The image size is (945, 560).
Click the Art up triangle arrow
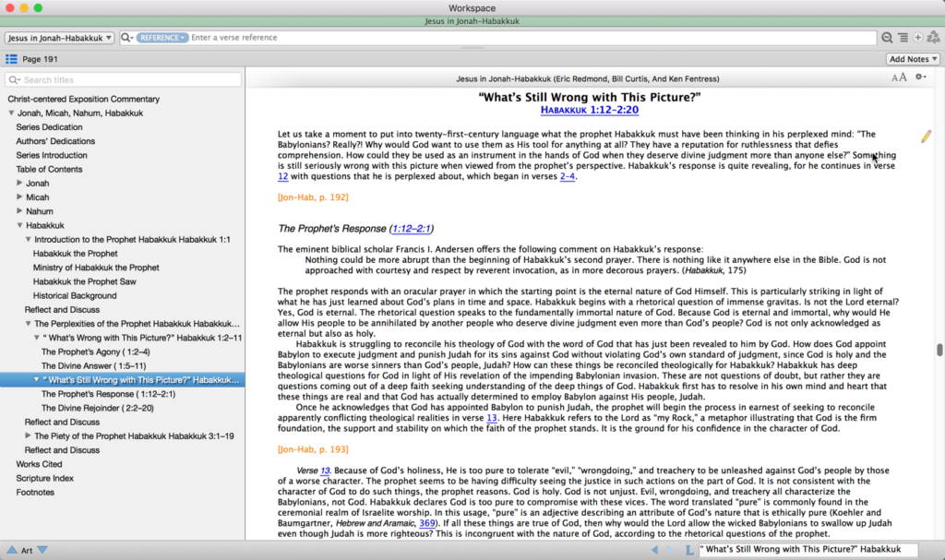12,550
